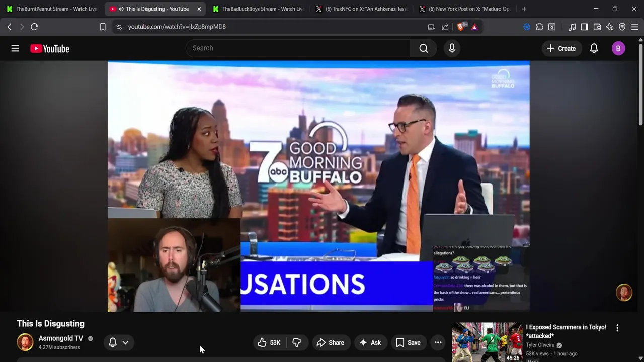Screen dimensions: 644x362
Task: Open Brave Rewards triangle icon
Action: pyautogui.click(x=474, y=27)
